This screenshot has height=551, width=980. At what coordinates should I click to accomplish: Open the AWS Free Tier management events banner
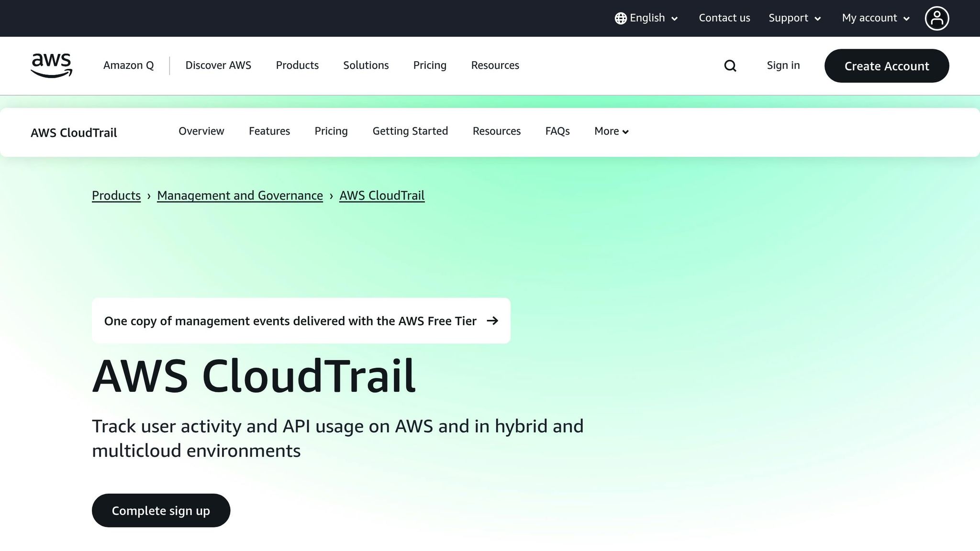(301, 320)
